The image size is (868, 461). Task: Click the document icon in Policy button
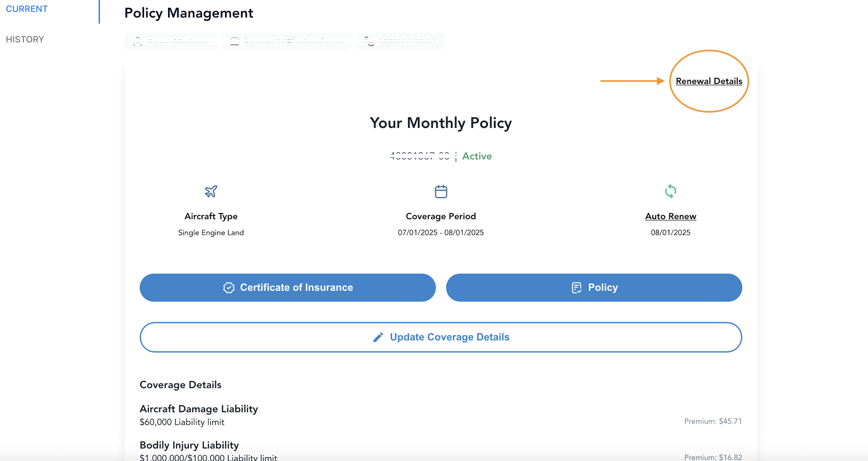pos(576,288)
